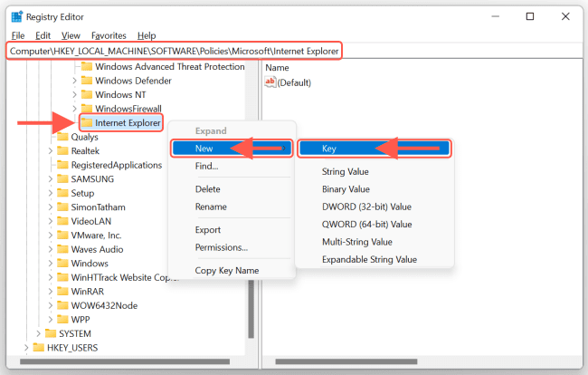The width and height of the screenshot is (588, 375).
Task: Expand the Realtek tree node
Action: (x=51, y=151)
